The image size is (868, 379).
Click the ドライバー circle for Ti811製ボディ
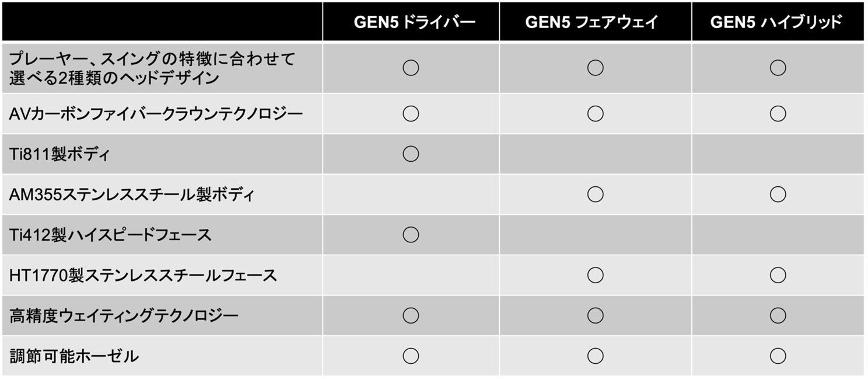[x=411, y=154]
